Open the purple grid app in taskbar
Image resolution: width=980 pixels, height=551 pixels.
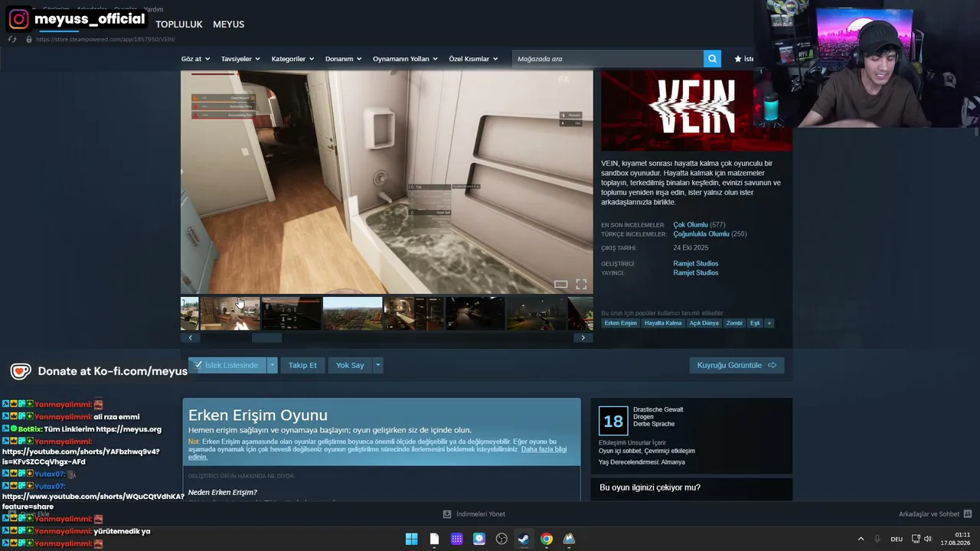456,539
